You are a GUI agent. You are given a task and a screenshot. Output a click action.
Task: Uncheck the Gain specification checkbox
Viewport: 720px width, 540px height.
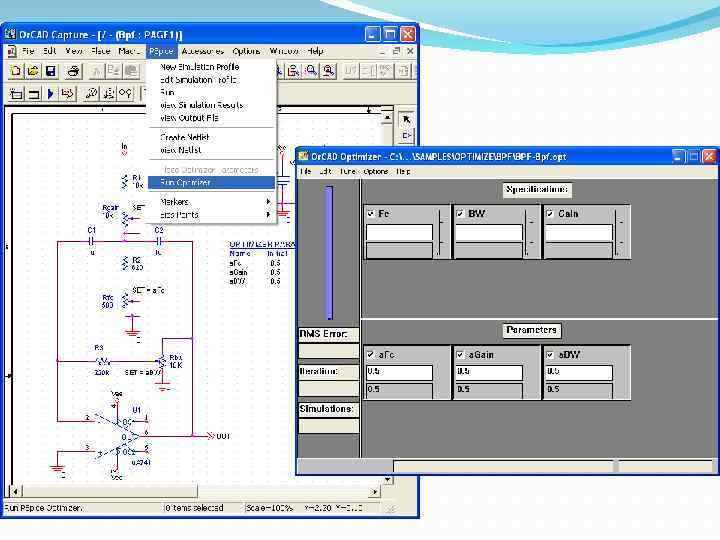tap(550, 214)
